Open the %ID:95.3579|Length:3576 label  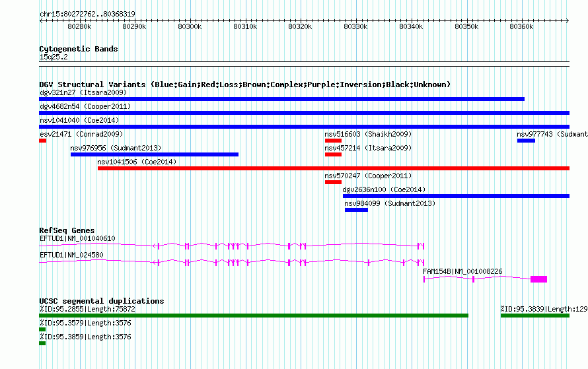coord(85,323)
